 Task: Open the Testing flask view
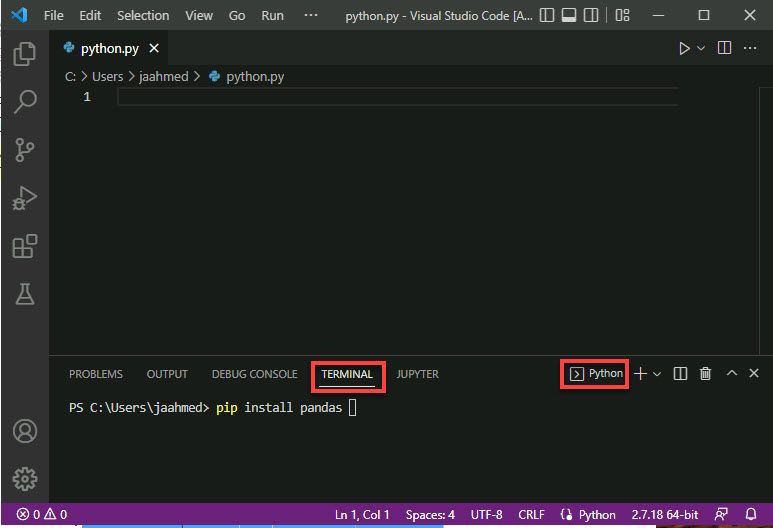click(x=25, y=294)
